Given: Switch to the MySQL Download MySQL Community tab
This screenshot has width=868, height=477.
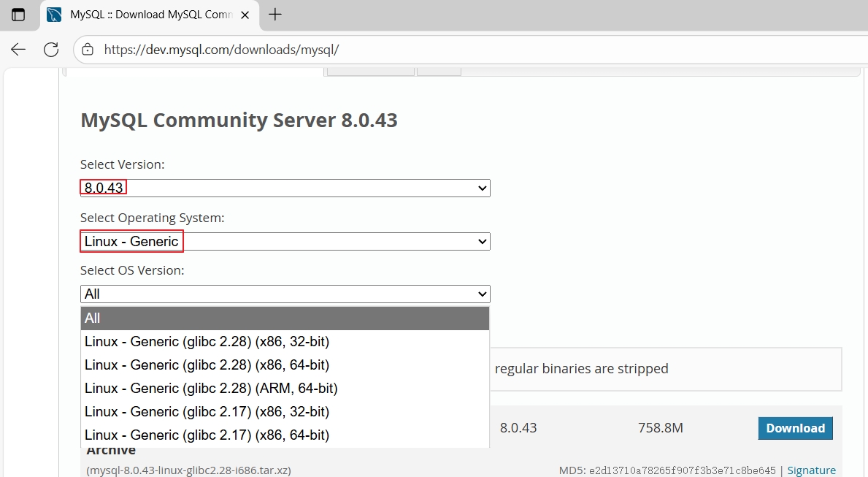Looking at the screenshot, I should point(150,15).
